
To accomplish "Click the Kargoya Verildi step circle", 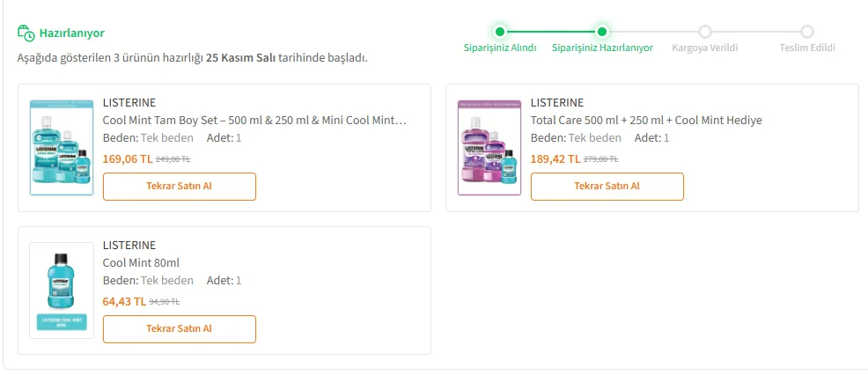I will pos(705,32).
